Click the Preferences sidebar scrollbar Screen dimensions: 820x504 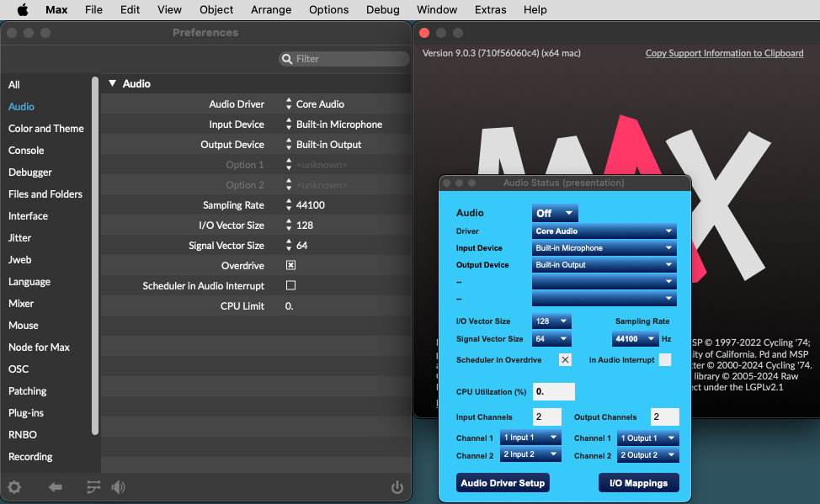click(x=95, y=252)
